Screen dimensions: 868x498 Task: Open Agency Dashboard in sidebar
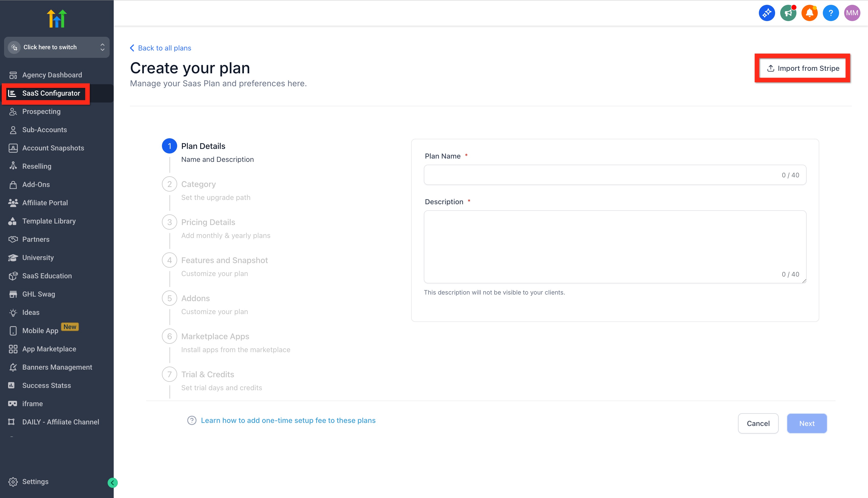click(52, 75)
